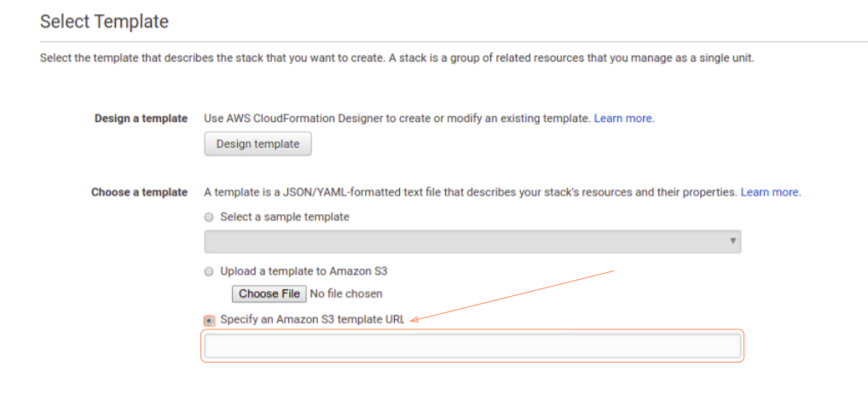Click the JSON/YAML-formatted template description text
The height and width of the screenshot is (395, 868).
point(470,193)
